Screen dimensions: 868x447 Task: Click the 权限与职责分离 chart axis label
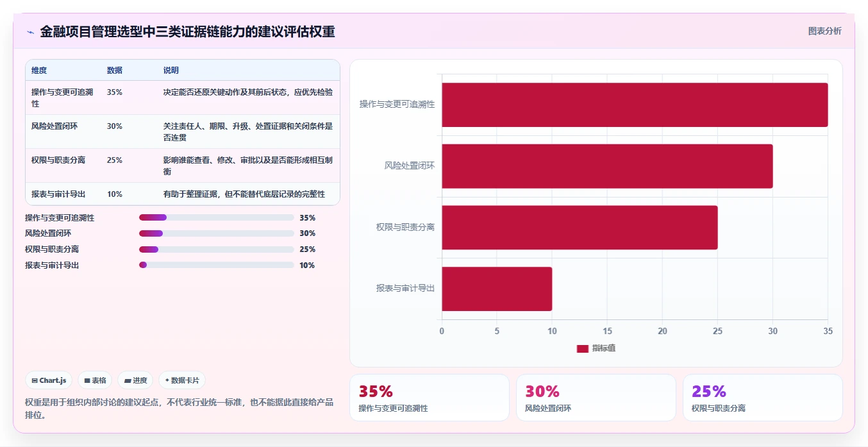coord(406,228)
